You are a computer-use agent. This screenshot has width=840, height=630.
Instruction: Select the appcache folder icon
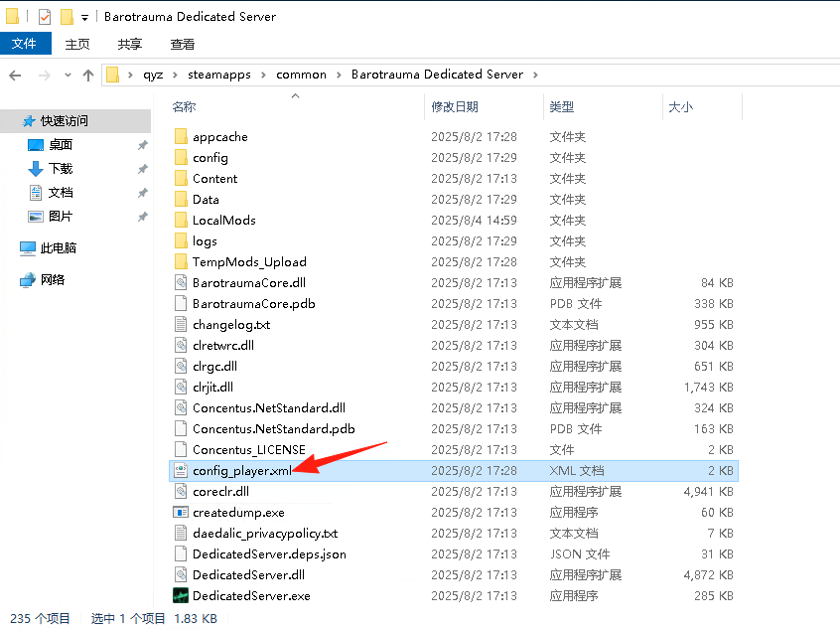(x=181, y=136)
